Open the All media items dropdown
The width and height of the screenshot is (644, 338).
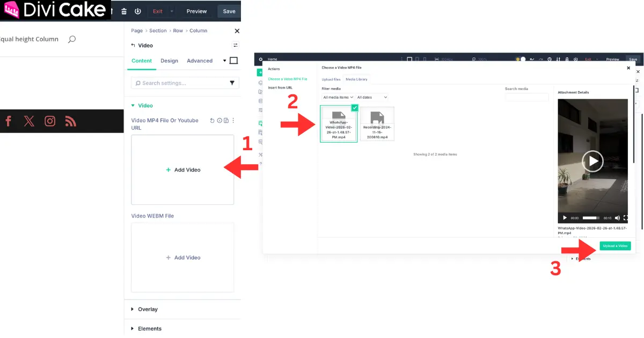338,97
